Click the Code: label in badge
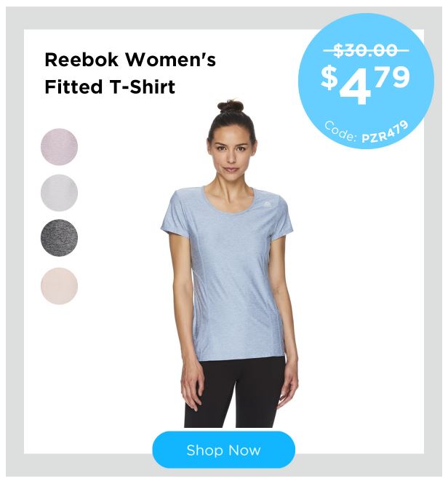The height and width of the screenshot is (481, 448). point(341,132)
